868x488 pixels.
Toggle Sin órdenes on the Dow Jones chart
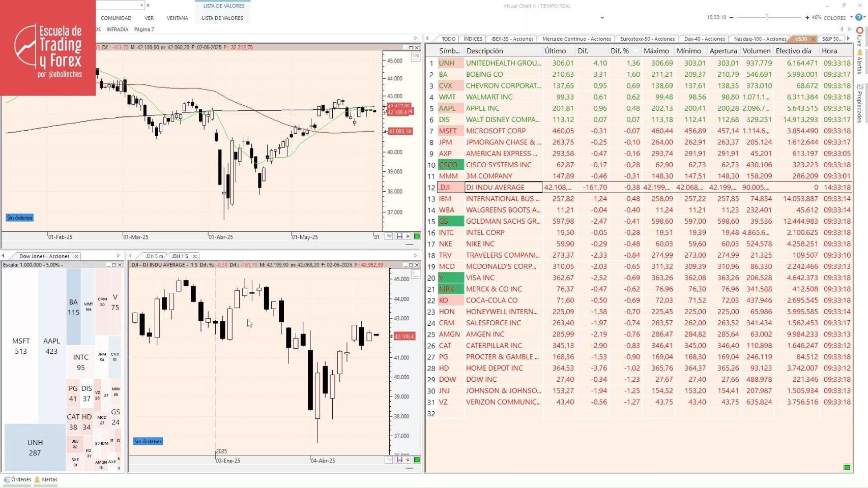19,218
